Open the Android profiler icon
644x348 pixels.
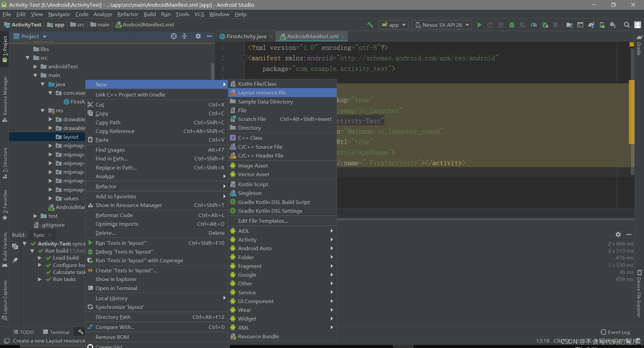(x=534, y=25)
